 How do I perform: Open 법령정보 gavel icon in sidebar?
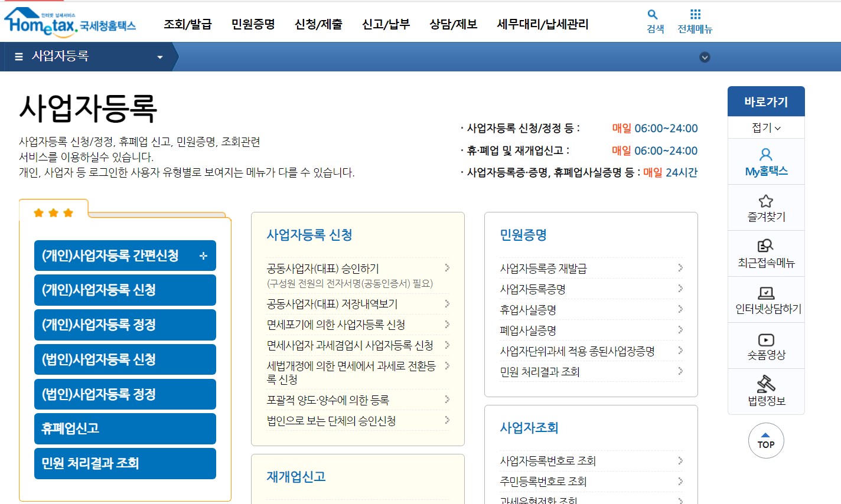(766, 391)
